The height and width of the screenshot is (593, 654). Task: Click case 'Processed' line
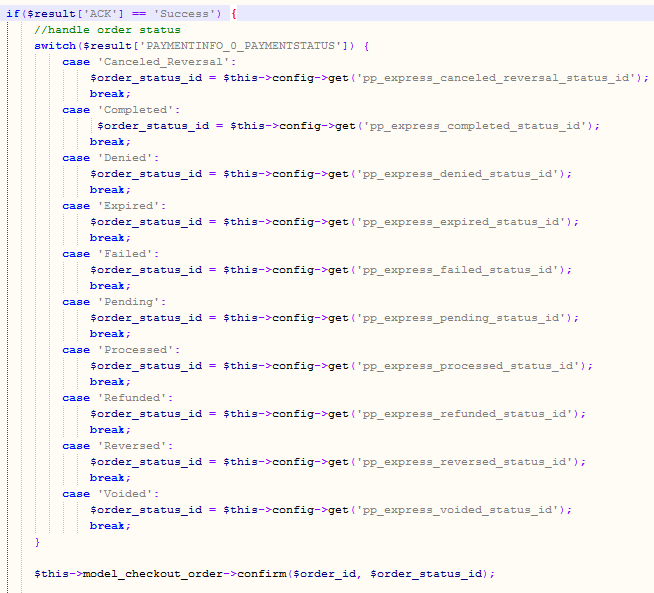pyautogui.click(x=121, y=350)
